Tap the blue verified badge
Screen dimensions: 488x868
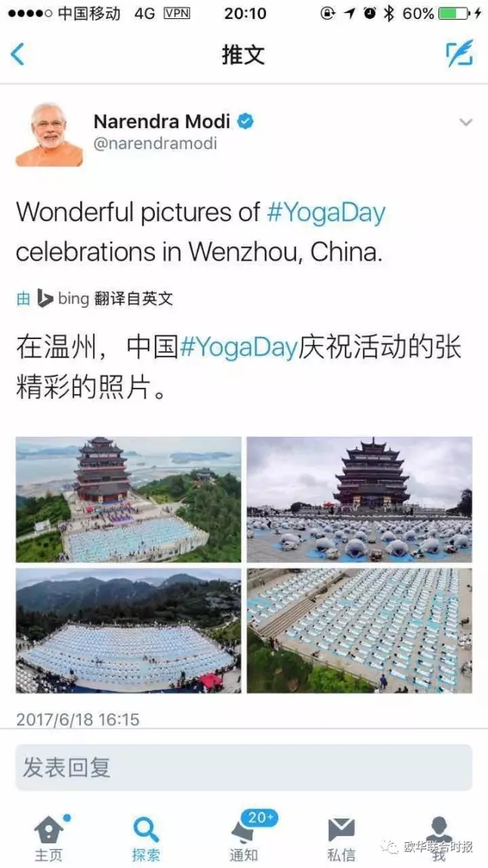pos(246,121)
